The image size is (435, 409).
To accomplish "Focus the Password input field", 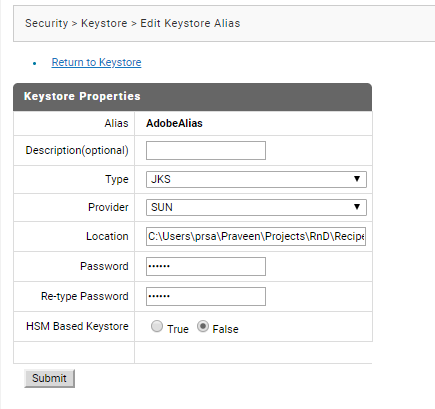I will coord(206,266).
